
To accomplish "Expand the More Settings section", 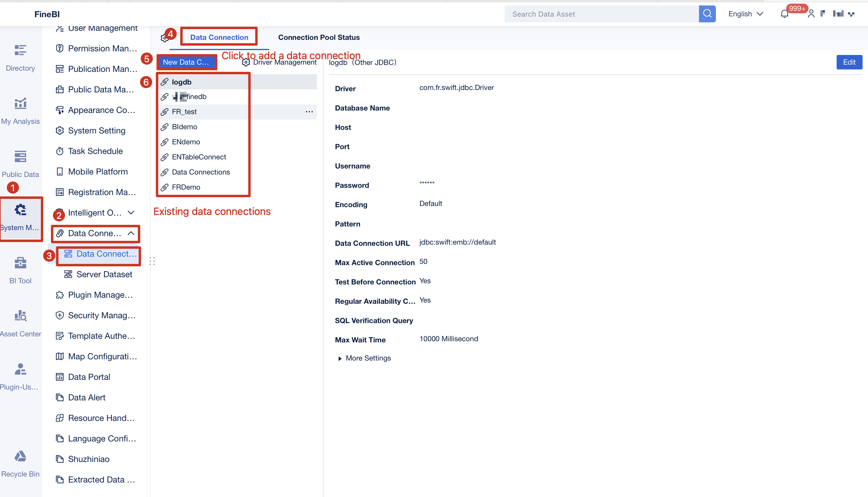I will 364,358.
